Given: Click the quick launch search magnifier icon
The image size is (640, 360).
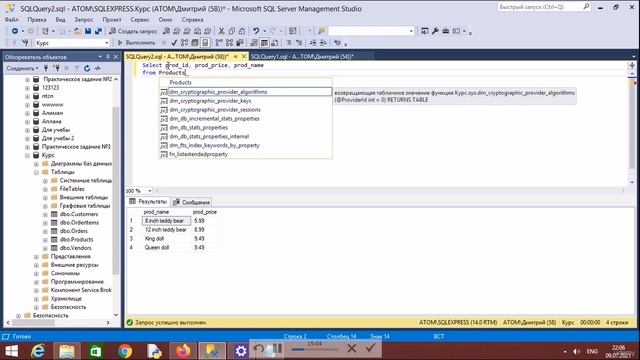Looking at the screenshot, I should pos(586,7).
